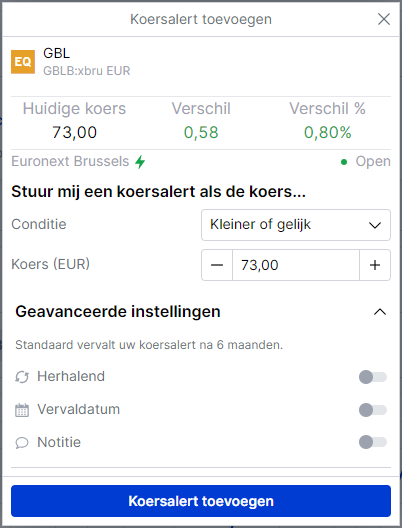402x528 pixels.
Task: Open the Conditie dropdown Kleiner of gelijk
Action: [x=296, y=225]
